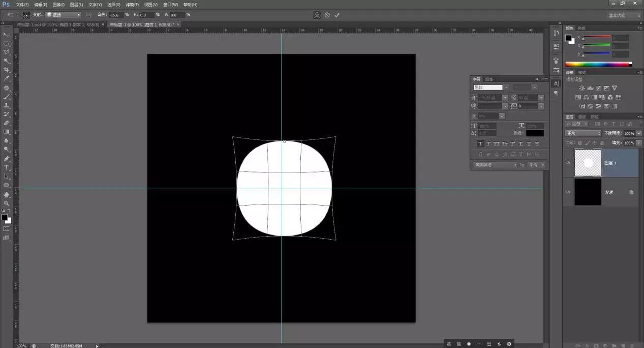The height and width of the screenshot is (348, 644).
Task: Select the Gradient tool
Action: (7, 132)
